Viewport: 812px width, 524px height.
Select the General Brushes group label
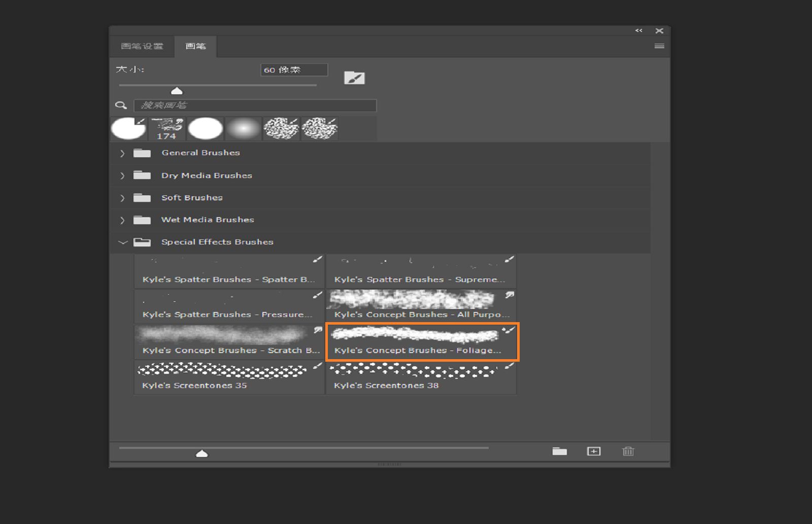coord(200,153)
